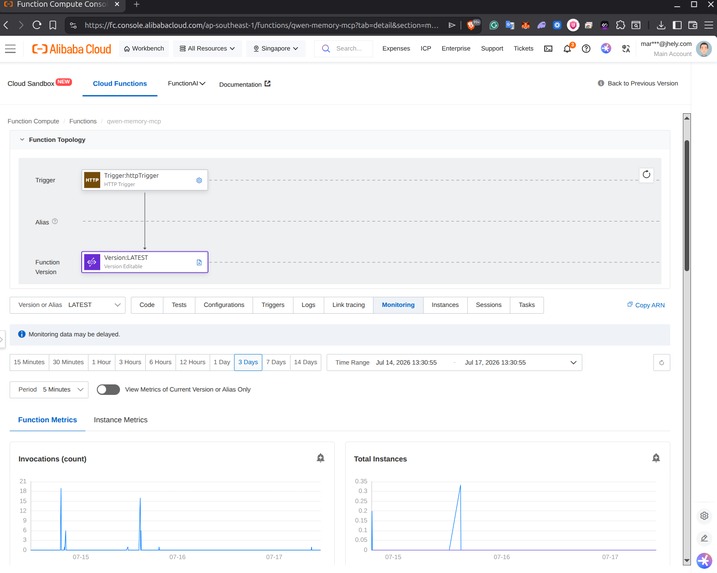Select the 12 Hours time range
This screenshot has width=717, height=573.
point(193,362)
